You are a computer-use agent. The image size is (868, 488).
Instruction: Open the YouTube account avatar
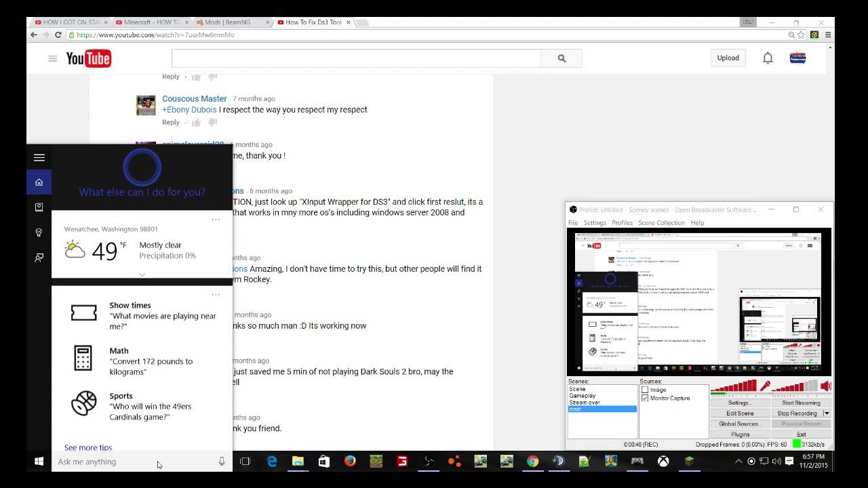pos(797,58)
